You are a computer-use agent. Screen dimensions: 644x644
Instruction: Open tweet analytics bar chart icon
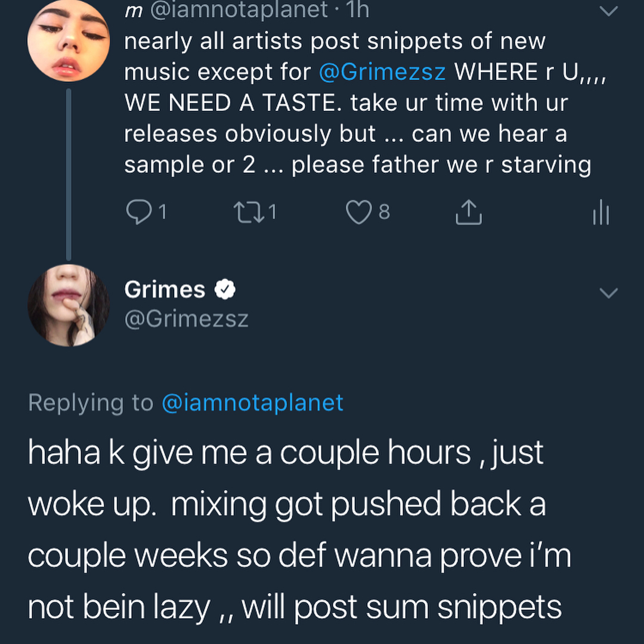(601, 212)
